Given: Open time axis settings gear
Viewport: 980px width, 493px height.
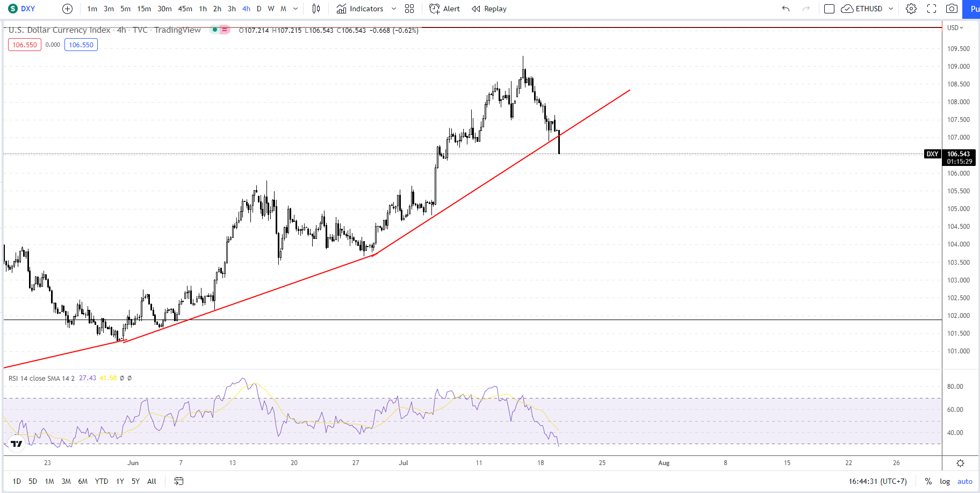Looking at the screenshot, I should click(x=961, y=463).
